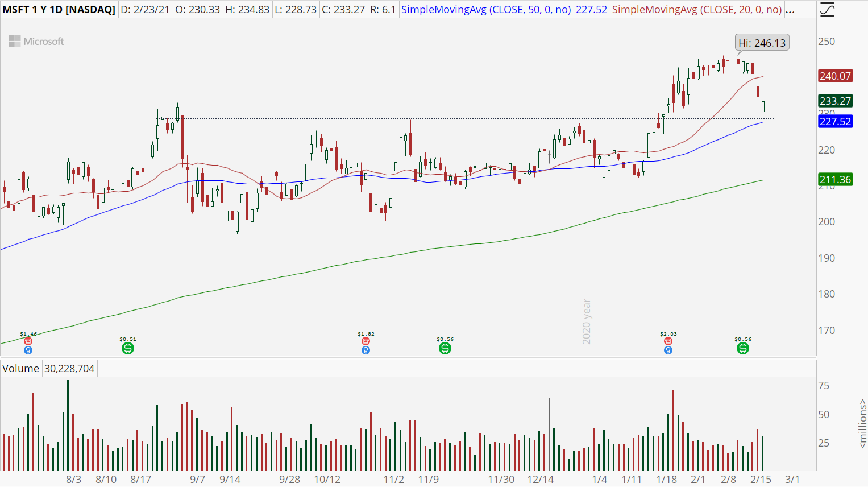Click the dark green 233.27 last price label
Viewport: 868px width, 487px height.
point(836,101)
